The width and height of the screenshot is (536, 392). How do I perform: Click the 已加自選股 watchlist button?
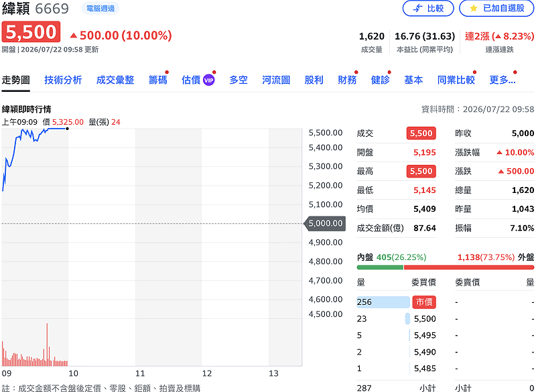(496, 8)
